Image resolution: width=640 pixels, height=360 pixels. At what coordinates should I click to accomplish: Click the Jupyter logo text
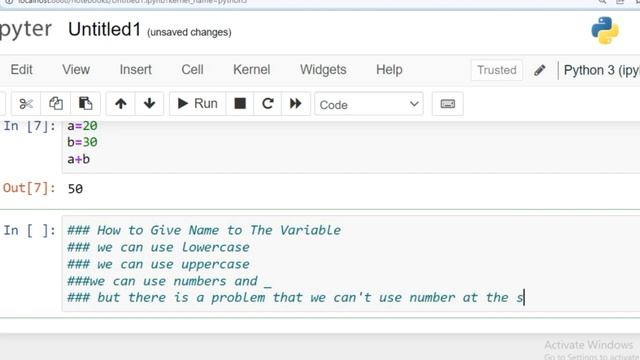(x=25, y=29)
